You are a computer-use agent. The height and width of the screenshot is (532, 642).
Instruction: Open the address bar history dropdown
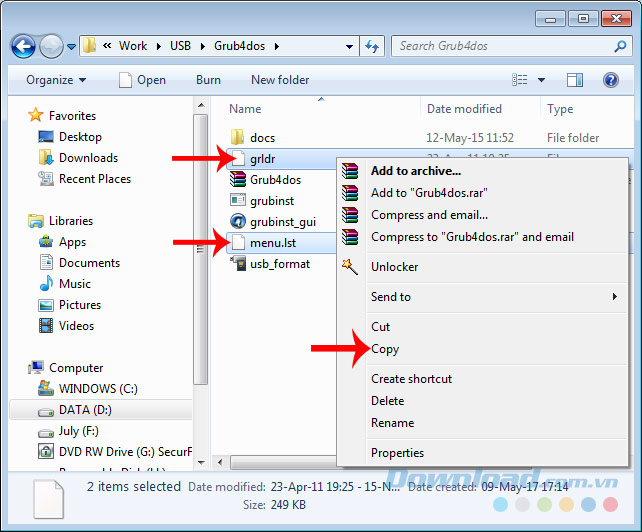click(349, 46)
